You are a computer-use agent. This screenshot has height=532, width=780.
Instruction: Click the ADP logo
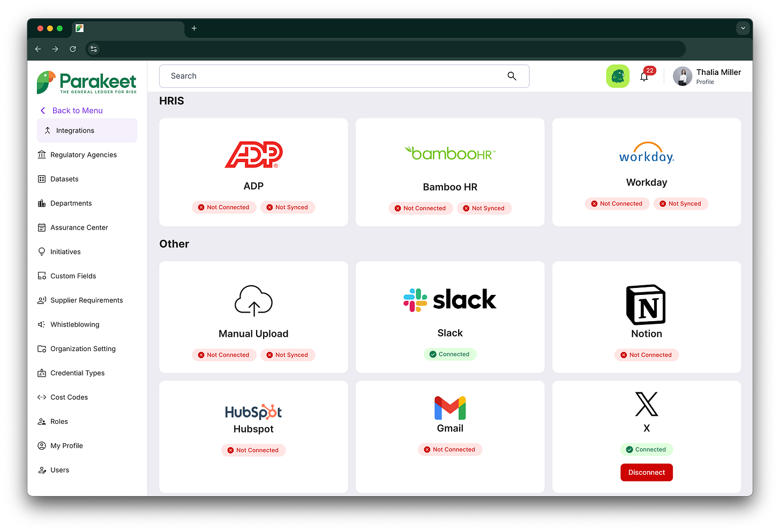[253, 155]
